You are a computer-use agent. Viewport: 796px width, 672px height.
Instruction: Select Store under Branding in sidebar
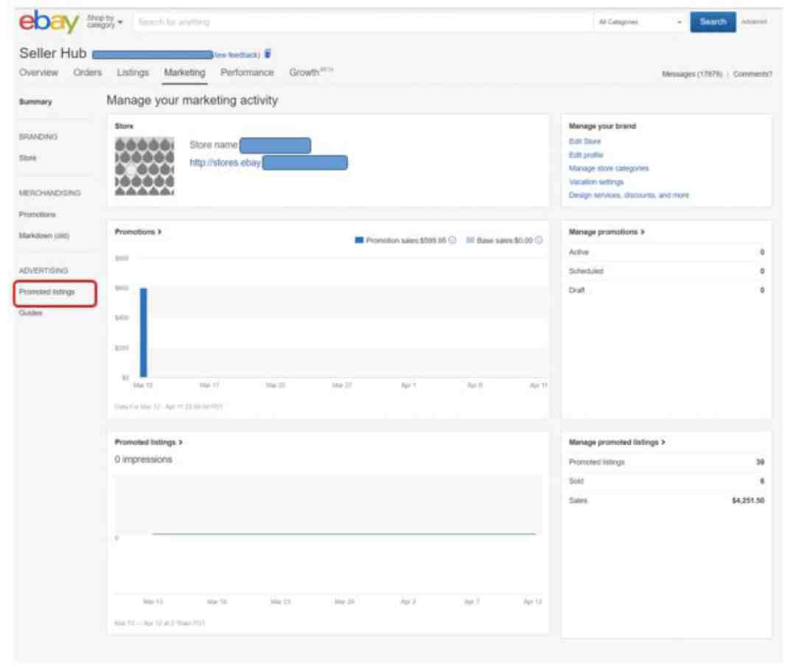[27, 158]
